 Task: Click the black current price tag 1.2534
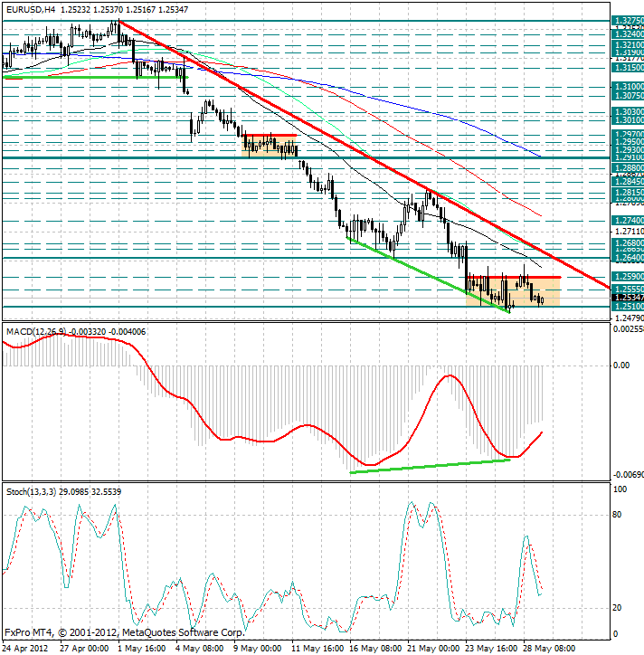628,298
